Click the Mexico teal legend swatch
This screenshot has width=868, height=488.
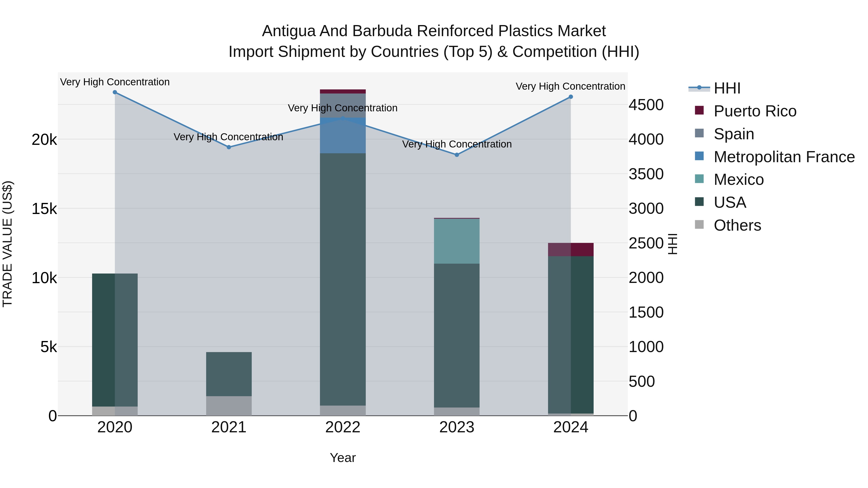(699, 179)
